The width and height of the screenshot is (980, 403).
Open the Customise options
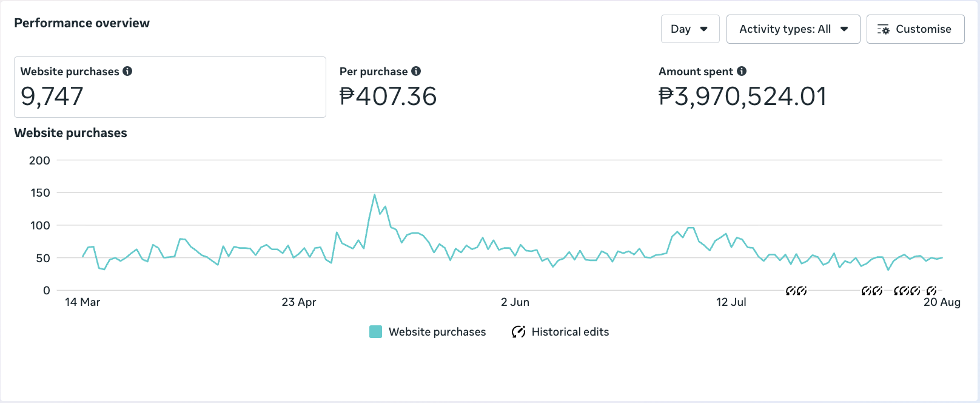pos(915,29)
